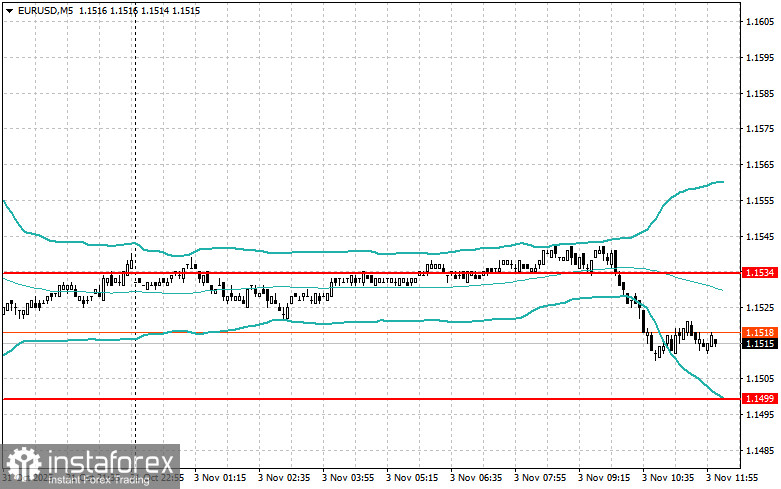Select the 1.1518 orange price label
781x489 pixels.
760,333
